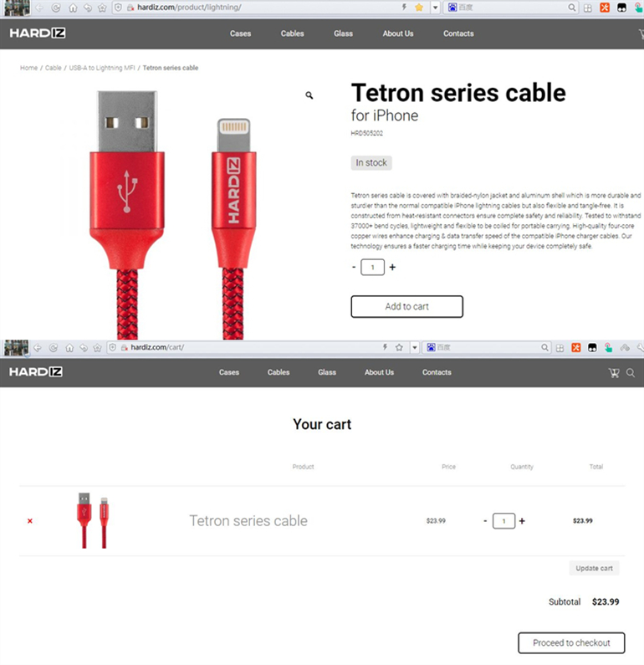Open the USB-A to Lightning MFI breadcrumb

102,68
